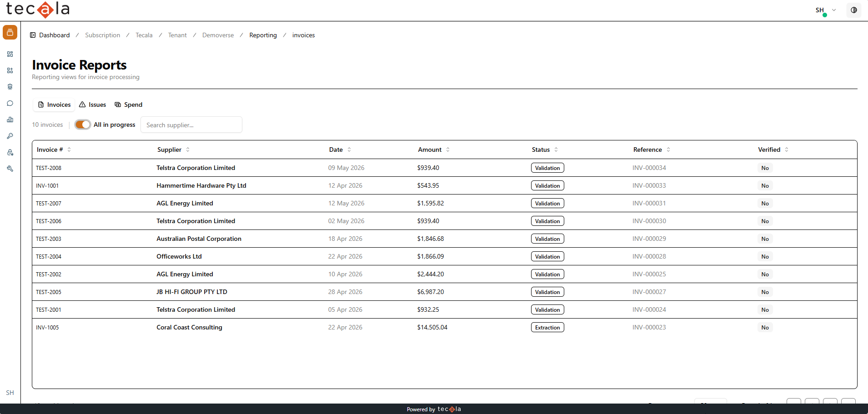The height and width of the screenshot is (414, 868).
Task: Click Extraction status badge for INV-1005
Action: coord(547,327)
